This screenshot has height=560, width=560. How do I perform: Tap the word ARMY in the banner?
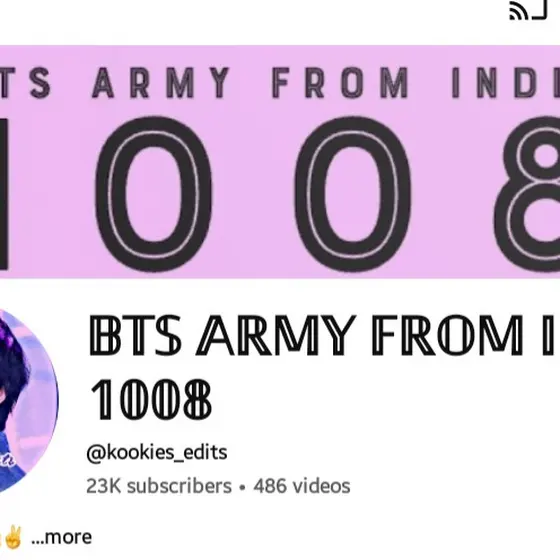[x=161, y=82]
